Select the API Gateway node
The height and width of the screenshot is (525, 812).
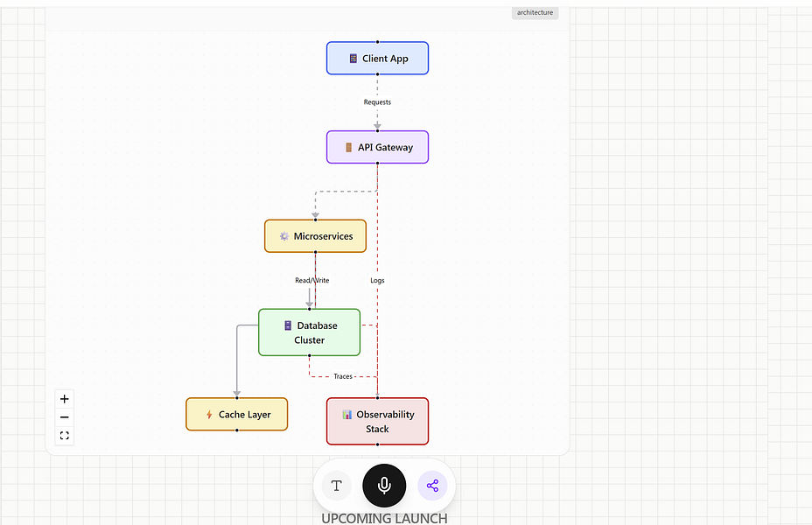[x=377, y=147]
